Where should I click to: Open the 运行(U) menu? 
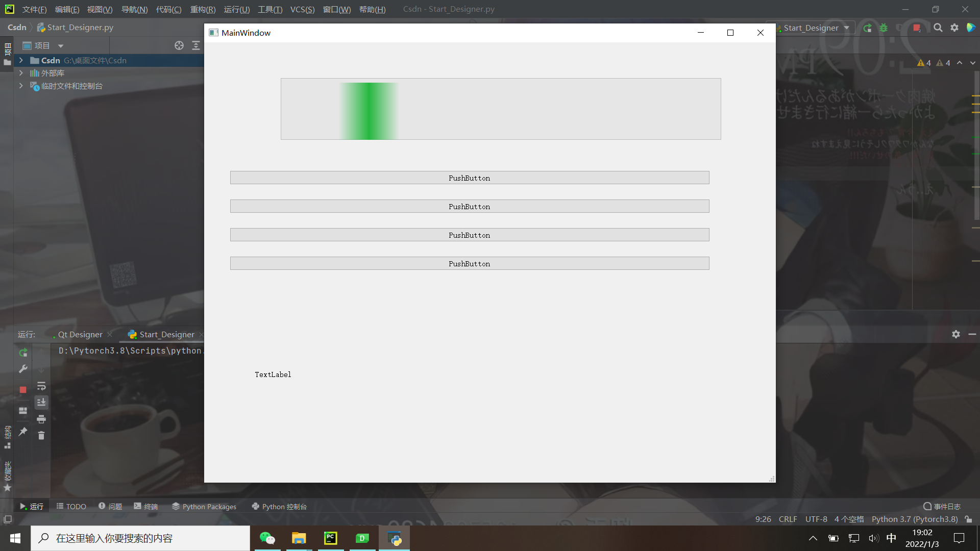(x=236, y=9)
